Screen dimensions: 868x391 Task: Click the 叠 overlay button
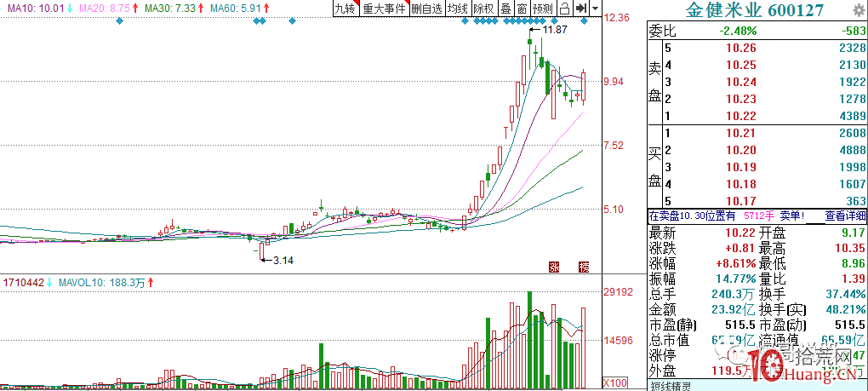(505, 9)
